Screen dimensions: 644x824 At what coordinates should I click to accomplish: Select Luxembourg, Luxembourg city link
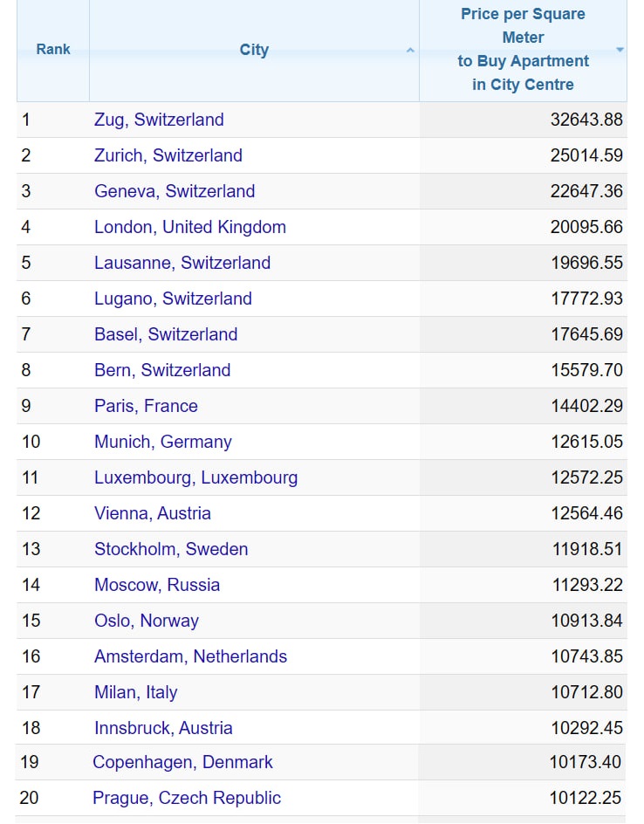[x=196, y=477]
